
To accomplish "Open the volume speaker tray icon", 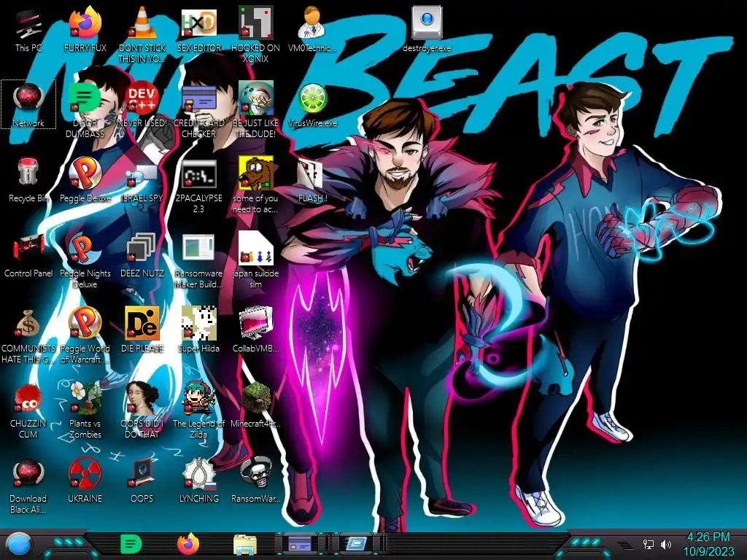I will point(666,544).
